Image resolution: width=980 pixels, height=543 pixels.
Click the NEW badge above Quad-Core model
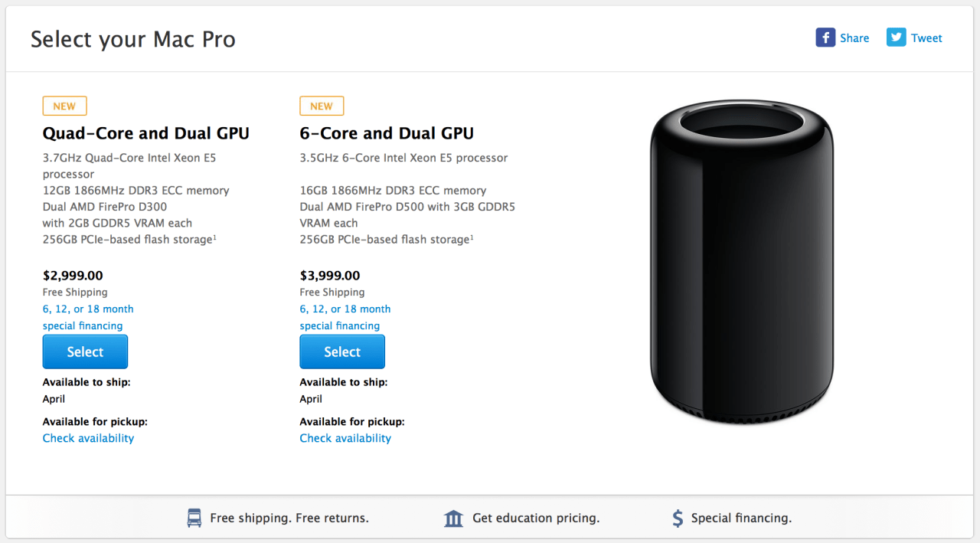point(64,106)
